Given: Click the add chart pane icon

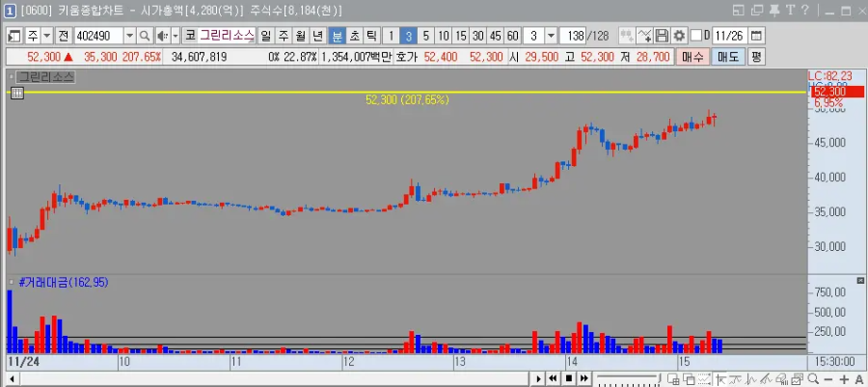Looking at the screenshot, I should tap(674, 379).
